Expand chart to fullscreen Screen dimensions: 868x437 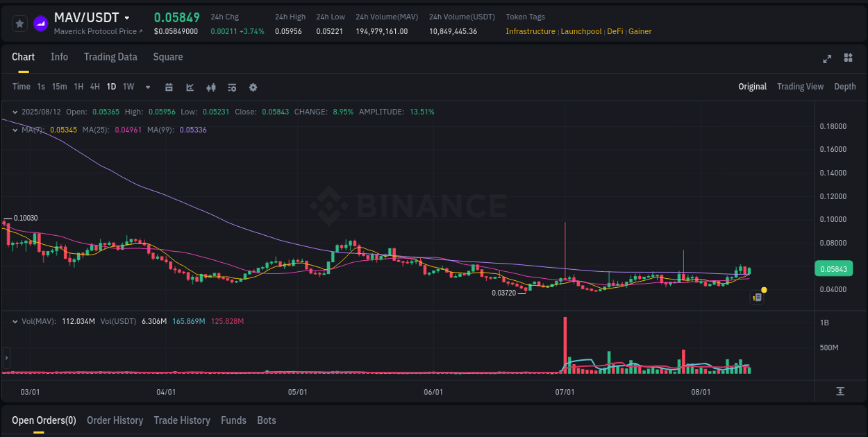827,59
